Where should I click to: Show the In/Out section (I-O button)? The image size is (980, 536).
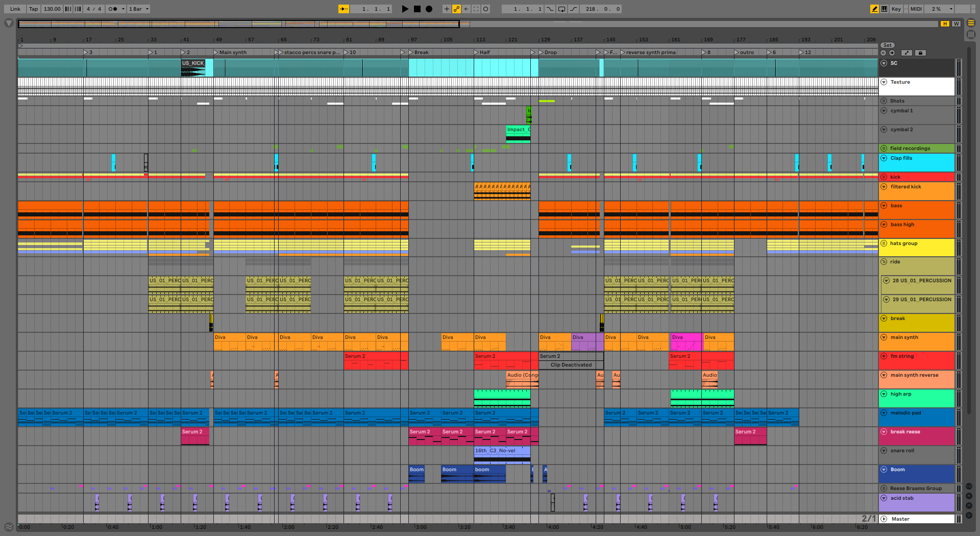(x=969, y=486)
